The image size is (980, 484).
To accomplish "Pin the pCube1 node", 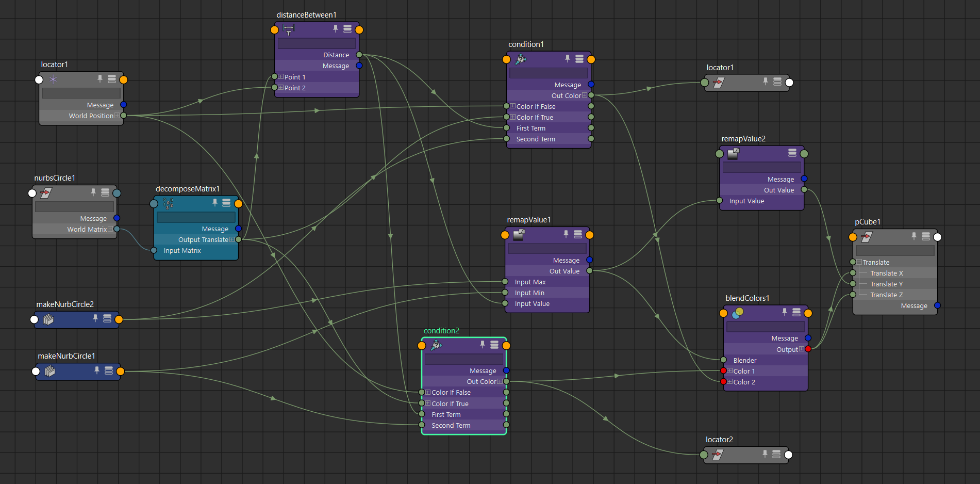I will [x=914, y=236].
